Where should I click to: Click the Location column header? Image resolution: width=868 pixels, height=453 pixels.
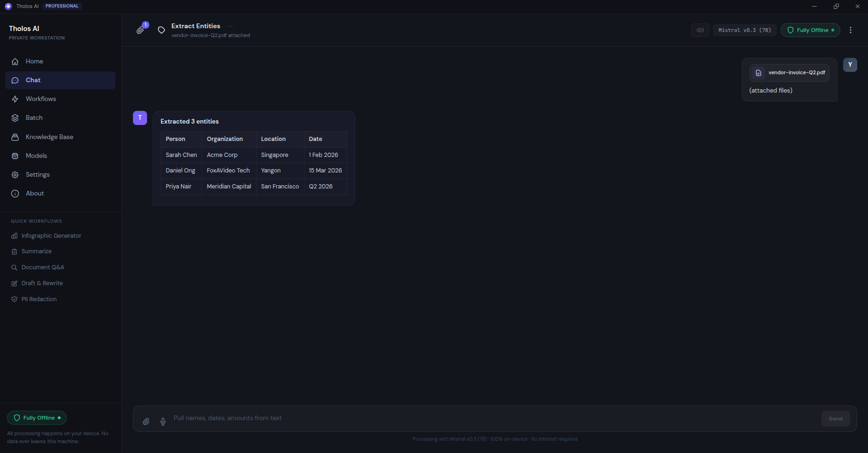(280, 139)
